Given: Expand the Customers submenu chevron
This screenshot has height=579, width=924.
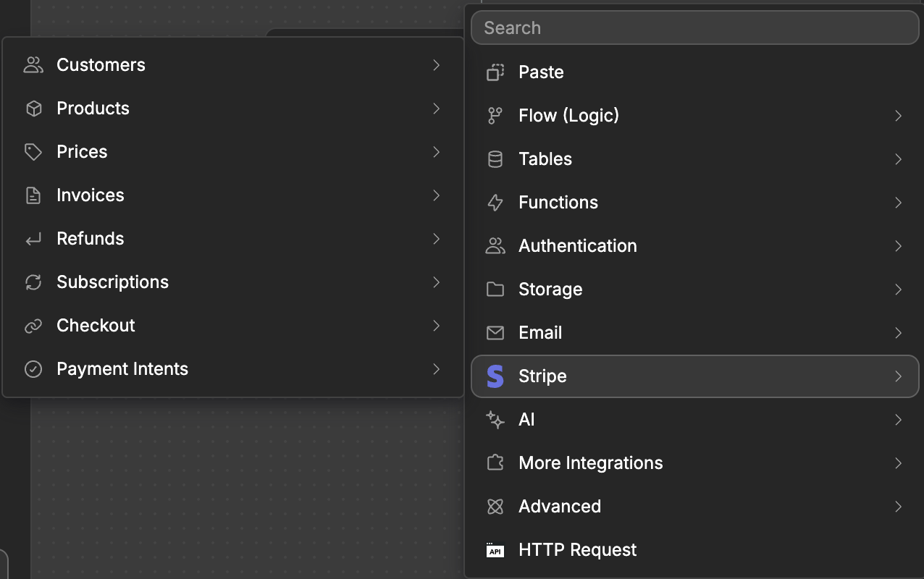Looking at the screenshot, I should pyautogui.click(x=437, y=65).
